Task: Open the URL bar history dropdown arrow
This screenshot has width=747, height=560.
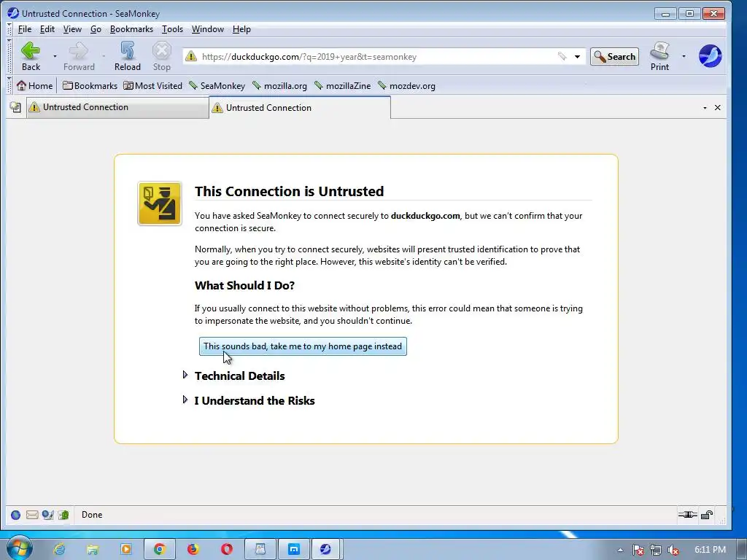Action: point(577,57)
